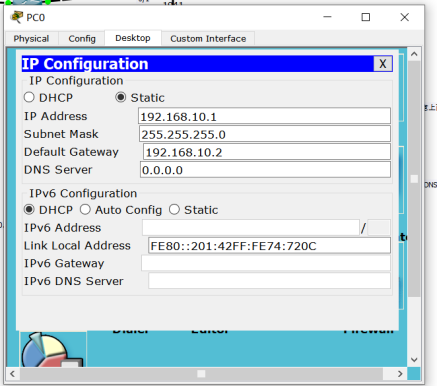Click the IPv6 Configuration group label

tap(83, 193)
